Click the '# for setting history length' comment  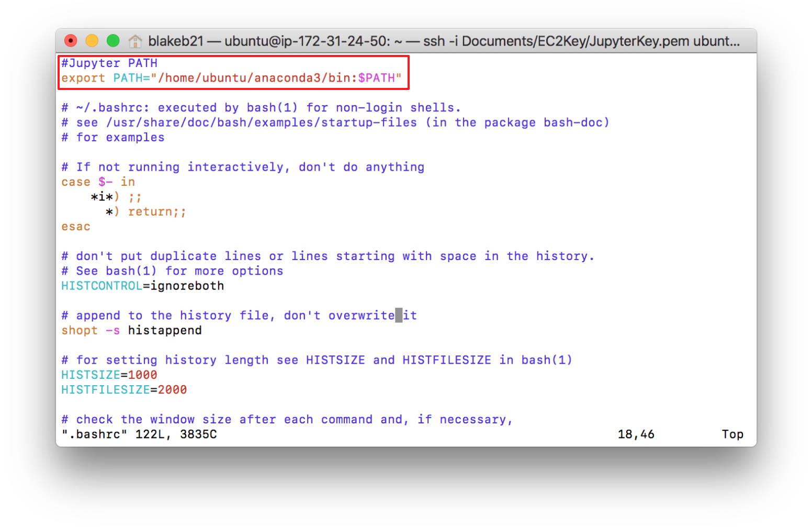[317, 360]
